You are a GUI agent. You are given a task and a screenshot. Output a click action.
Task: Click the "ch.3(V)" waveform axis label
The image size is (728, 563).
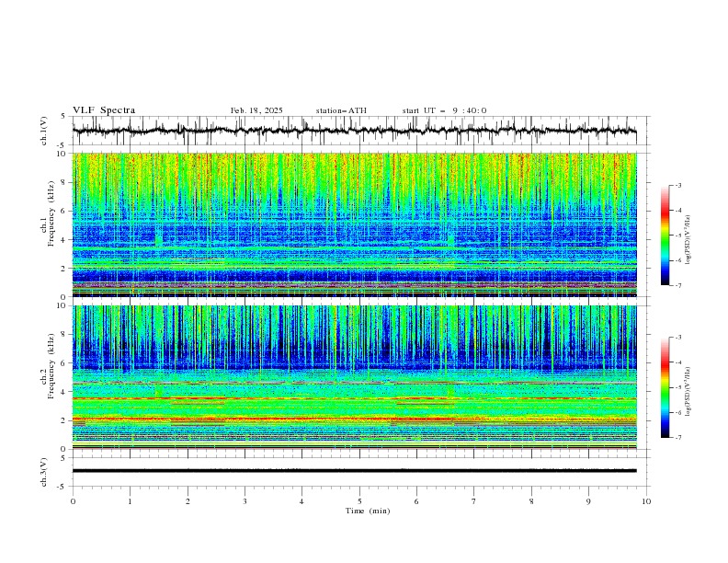click(44, 472)
